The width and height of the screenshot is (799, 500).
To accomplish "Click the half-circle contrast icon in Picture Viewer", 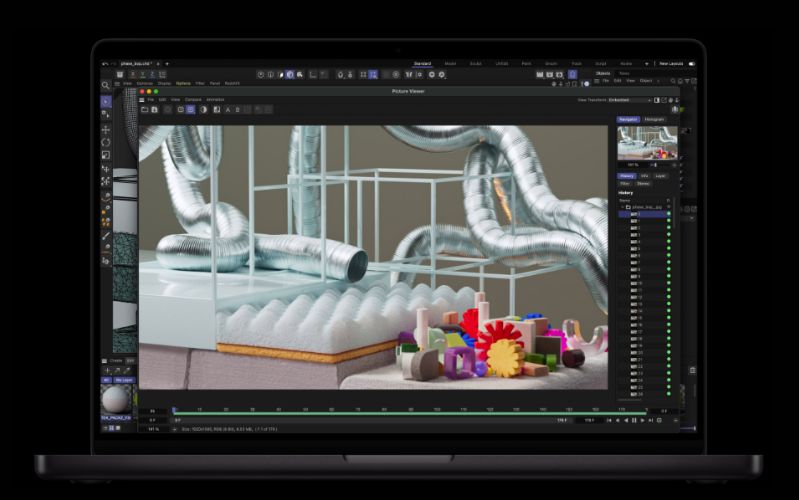I will (203, 109).
